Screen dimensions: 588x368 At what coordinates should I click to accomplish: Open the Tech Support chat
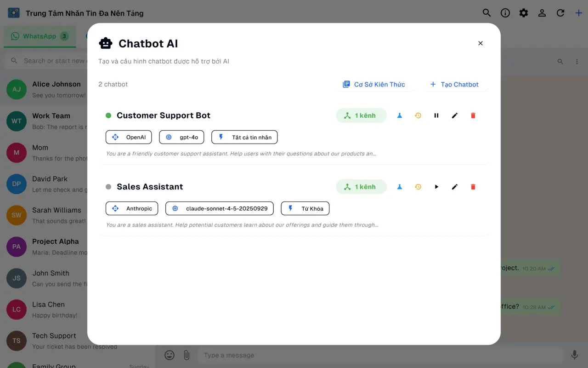tap(46, 341)
